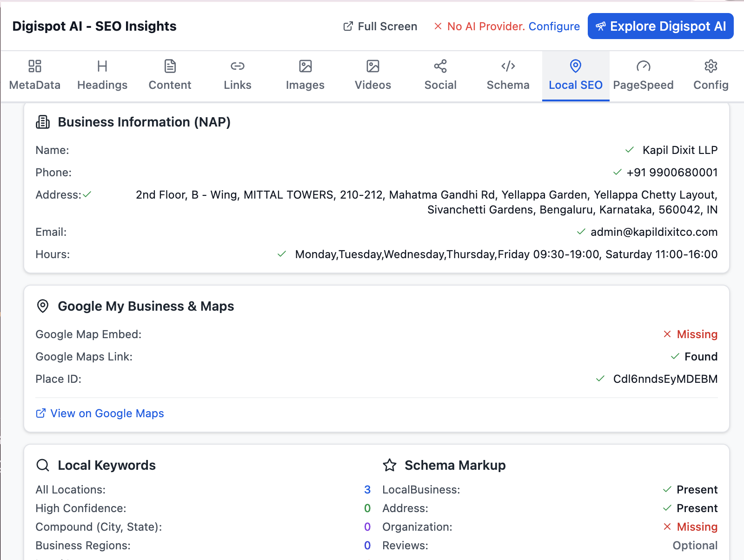Click the Business Information building icon
The height and width of the screenshot is (560, 744).
click(x=42, y=122)
